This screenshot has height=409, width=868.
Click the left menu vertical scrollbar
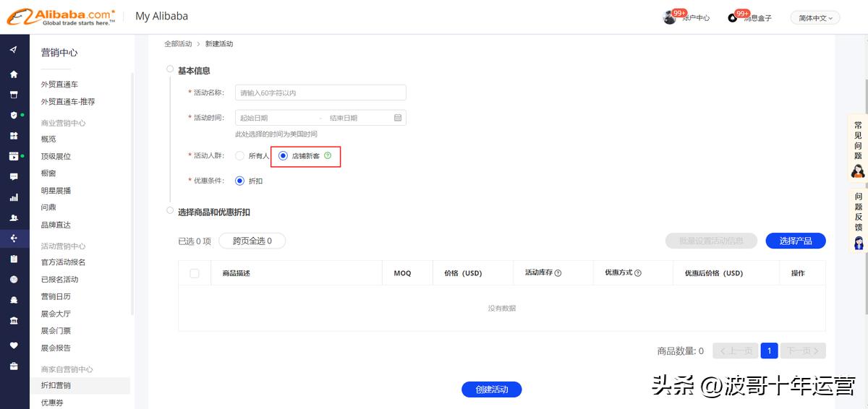(132, 194)
